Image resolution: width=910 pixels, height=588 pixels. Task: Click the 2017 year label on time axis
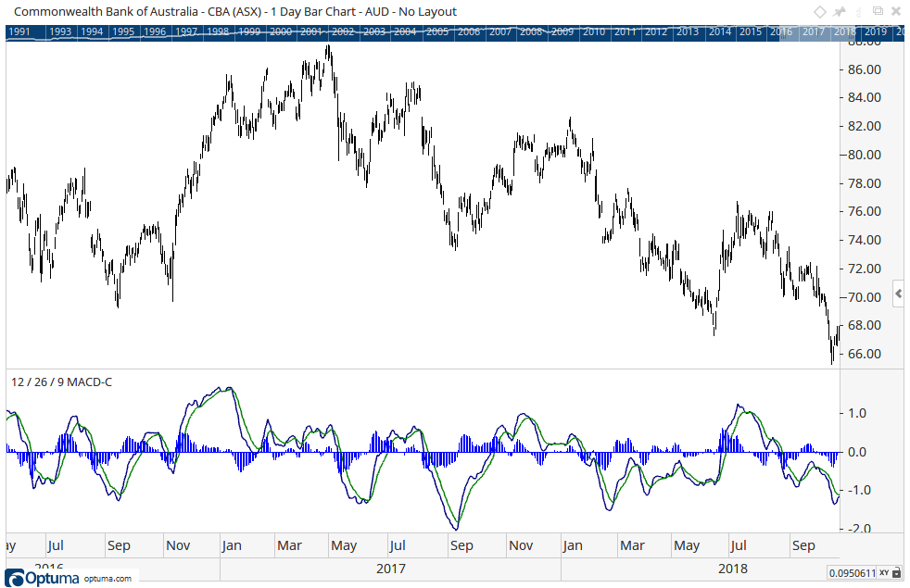coord(390,569)
